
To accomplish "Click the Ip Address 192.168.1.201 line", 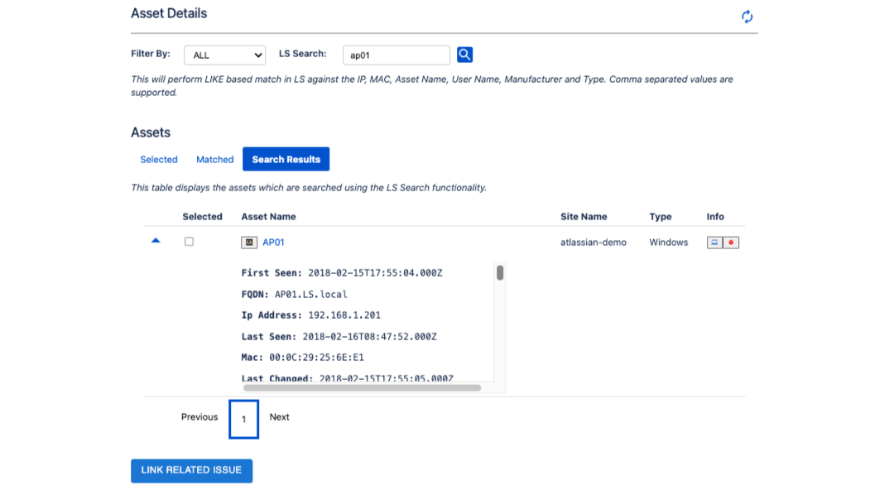I will [x=311, y=315].
